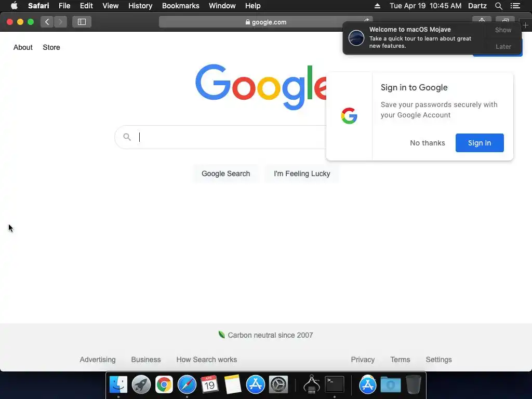Open Notification Center list icon
This screenshot has width=532, height=399.
[515, 6]
